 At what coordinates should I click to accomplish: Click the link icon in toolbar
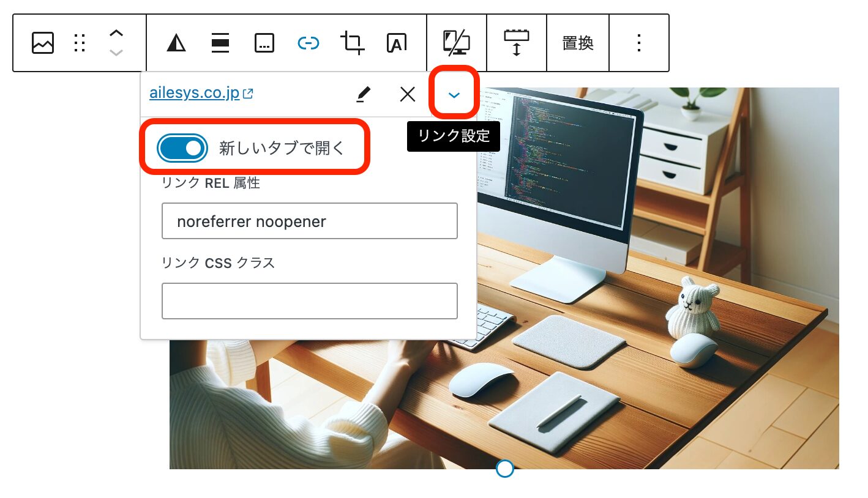tap(309, 43)
